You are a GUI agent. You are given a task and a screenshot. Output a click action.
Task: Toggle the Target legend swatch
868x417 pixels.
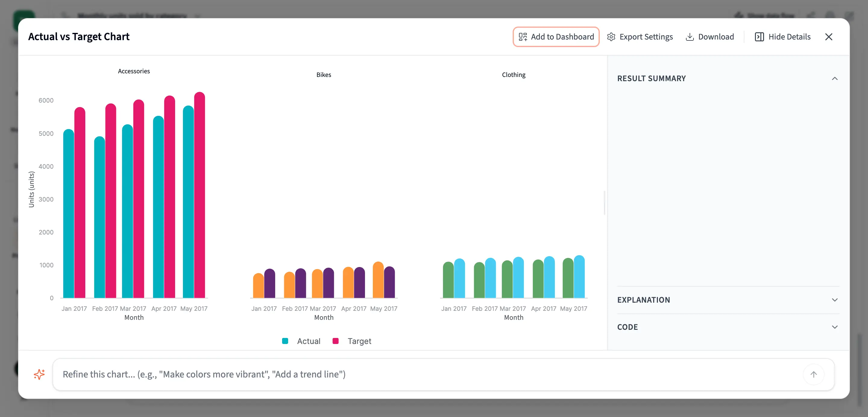point(335,341)
